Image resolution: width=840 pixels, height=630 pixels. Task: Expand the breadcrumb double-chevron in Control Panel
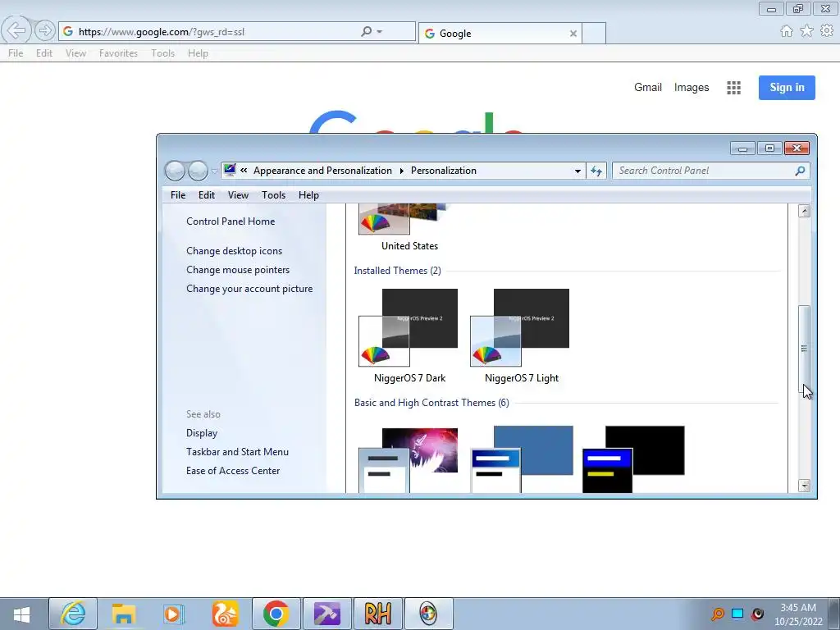coord(244,171)
